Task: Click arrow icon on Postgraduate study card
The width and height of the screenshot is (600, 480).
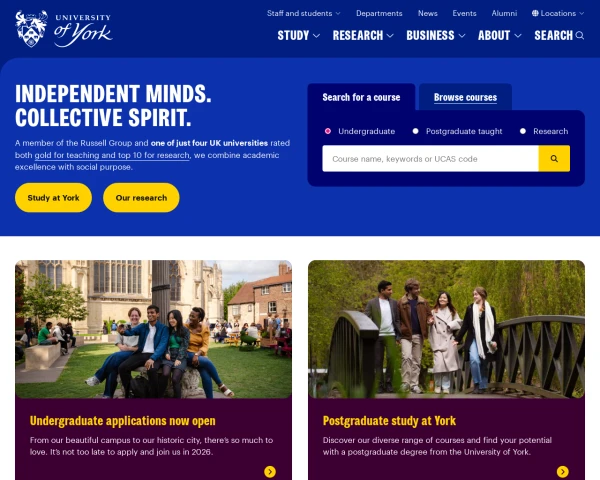Action: [x=562, y=472]
